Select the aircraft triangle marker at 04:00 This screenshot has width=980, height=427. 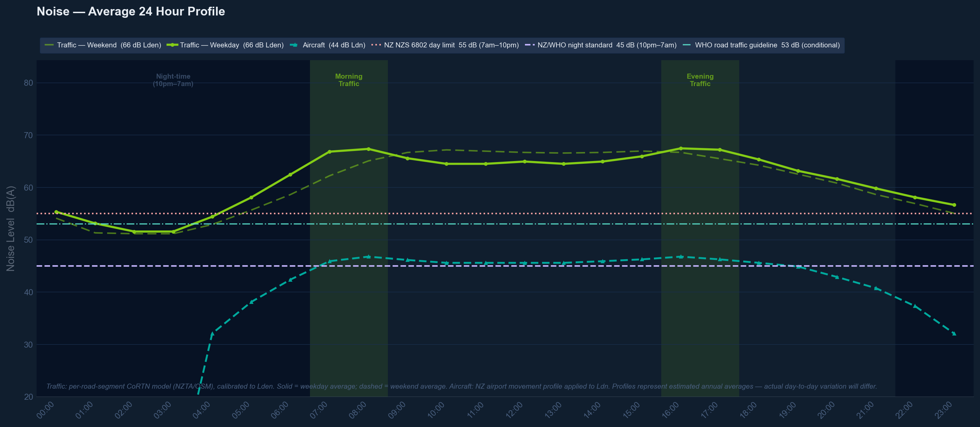click(212, 334)
